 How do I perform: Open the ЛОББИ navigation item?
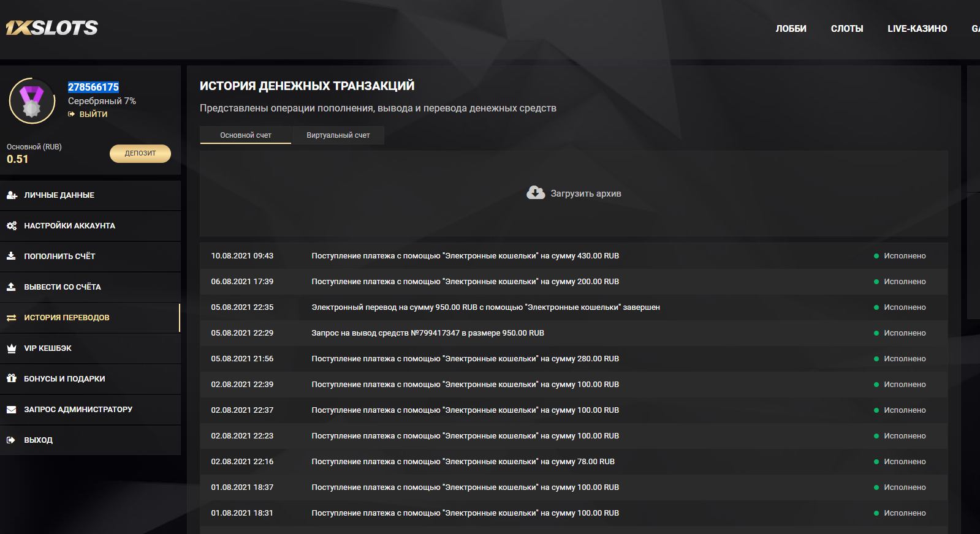tap(791, 29)
